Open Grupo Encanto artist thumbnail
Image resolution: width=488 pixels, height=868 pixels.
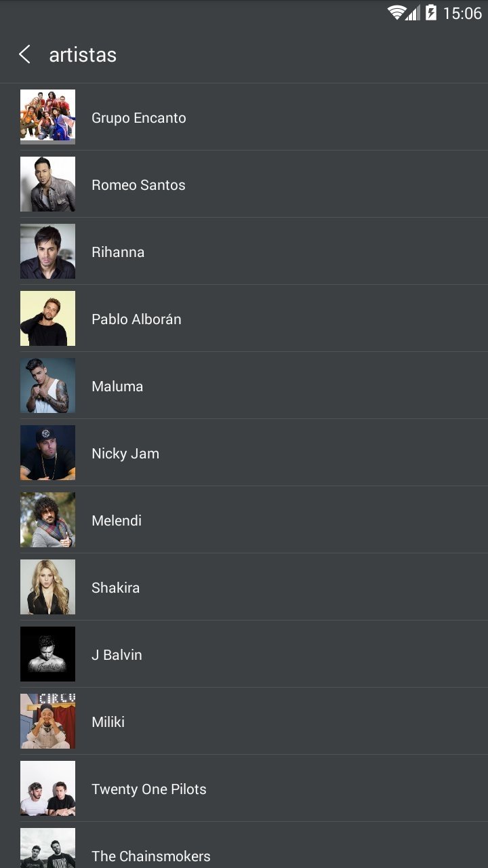(x=47, y=117)
